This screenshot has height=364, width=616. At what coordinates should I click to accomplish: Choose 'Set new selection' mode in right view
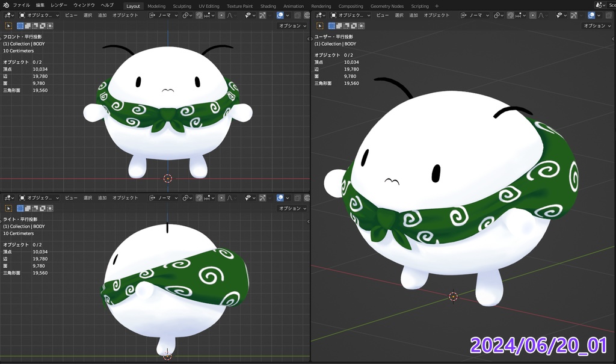tap(20, 208)
